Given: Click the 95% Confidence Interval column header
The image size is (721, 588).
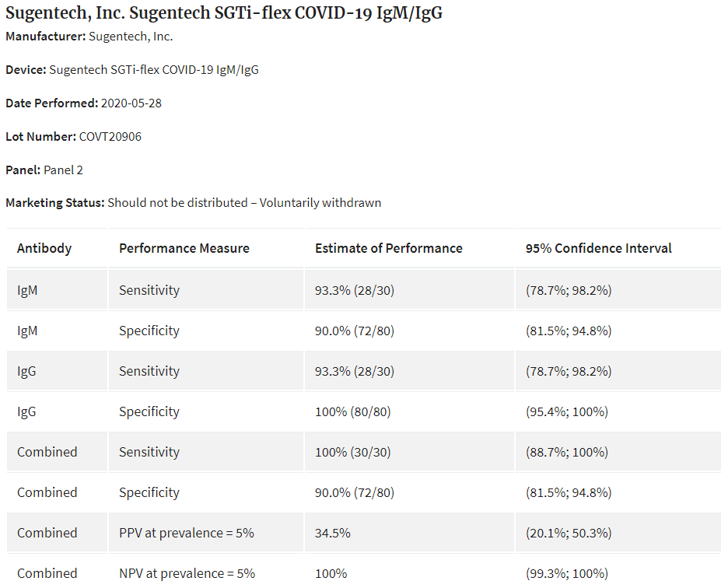Looking at the screenshot, I should click(599, 249).
